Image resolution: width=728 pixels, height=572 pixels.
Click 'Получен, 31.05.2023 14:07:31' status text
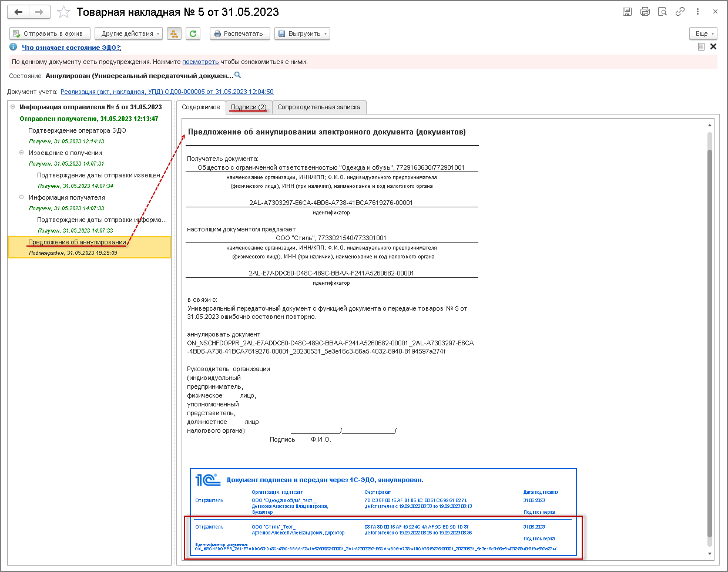click(x=66, y=164)
